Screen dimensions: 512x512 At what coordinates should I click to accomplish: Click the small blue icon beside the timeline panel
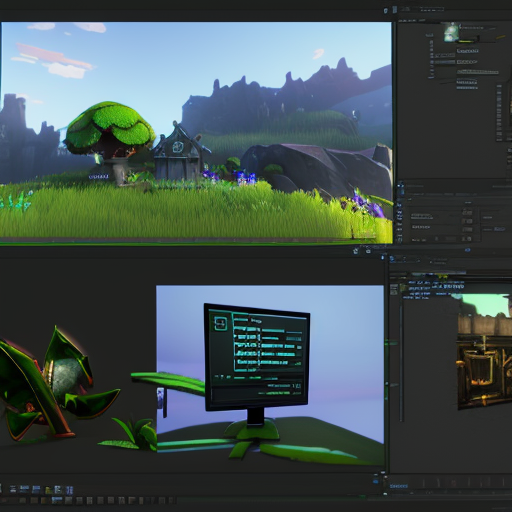point(376,481)
